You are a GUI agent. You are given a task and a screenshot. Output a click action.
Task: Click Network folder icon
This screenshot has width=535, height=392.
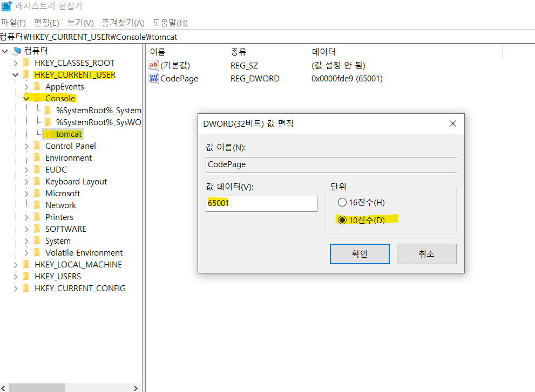tap(37, 205)
